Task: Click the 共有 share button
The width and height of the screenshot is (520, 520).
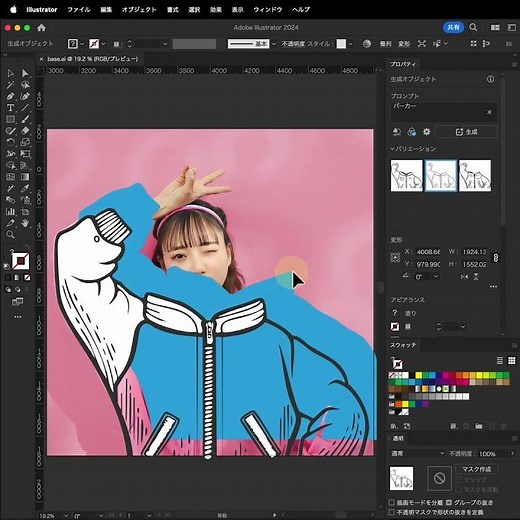Action: [453, 27]
